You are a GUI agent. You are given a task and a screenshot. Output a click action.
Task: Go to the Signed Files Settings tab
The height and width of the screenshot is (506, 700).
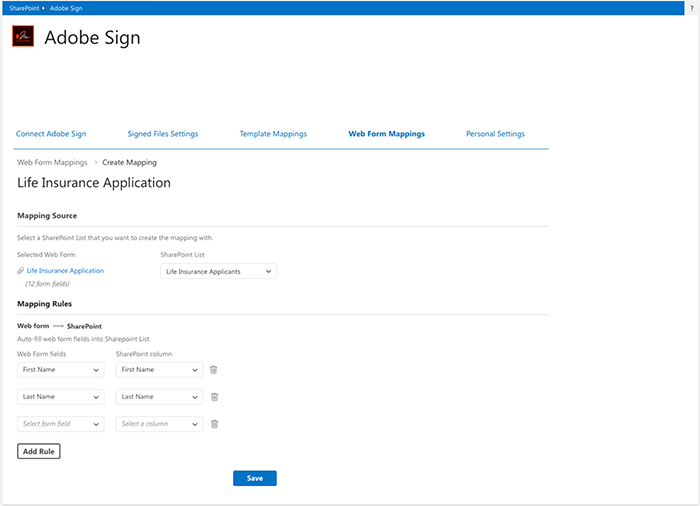(x=163, y=134)
